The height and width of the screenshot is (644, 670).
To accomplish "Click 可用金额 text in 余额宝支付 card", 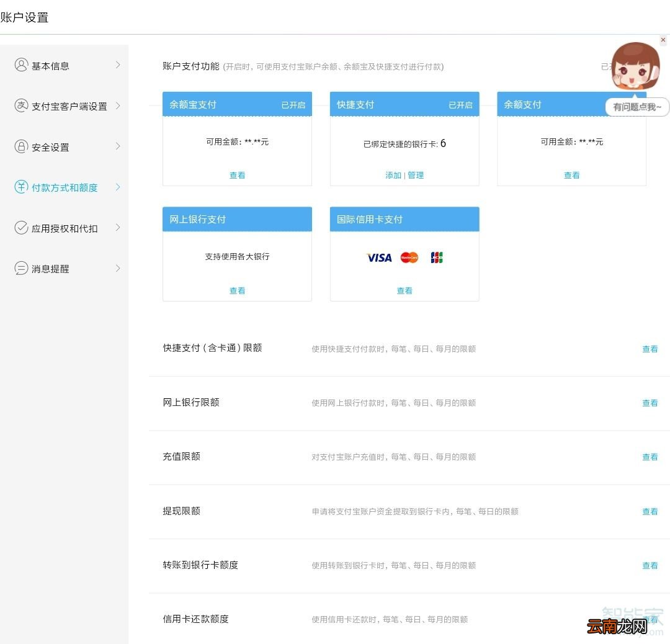I will [x=237, y=142].
